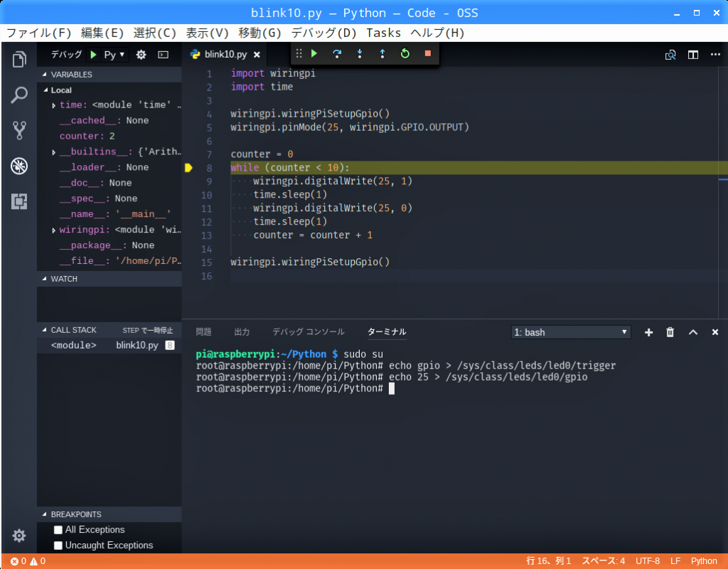
Task: Click the Python language mode in status bar
Action: 704,561
